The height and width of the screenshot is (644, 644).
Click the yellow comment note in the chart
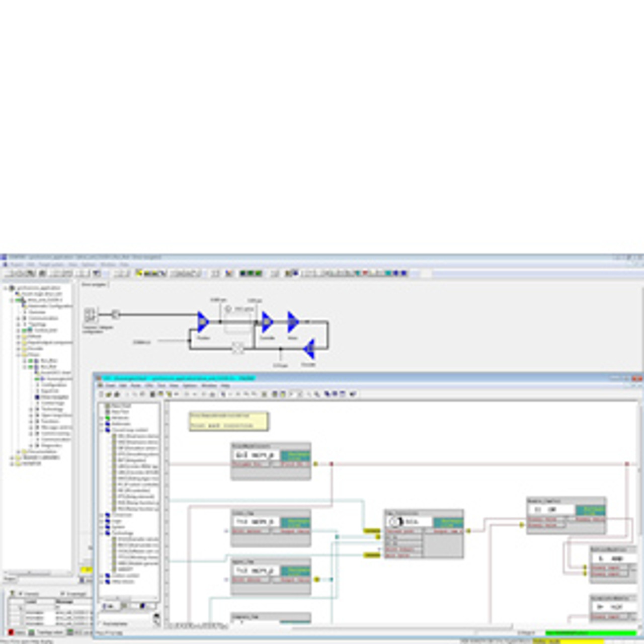point(229,422)
